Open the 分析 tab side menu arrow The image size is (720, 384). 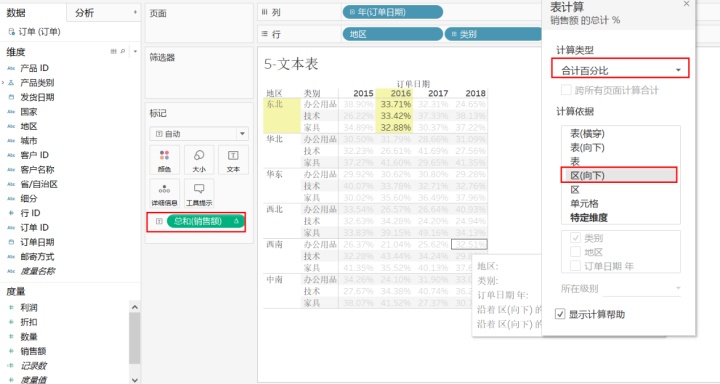(135, 12)
